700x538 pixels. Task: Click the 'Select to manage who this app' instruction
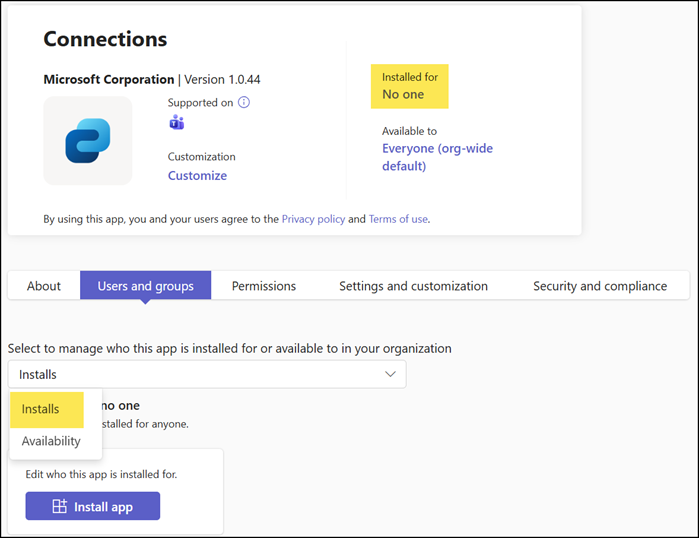[x=229, y=348]
